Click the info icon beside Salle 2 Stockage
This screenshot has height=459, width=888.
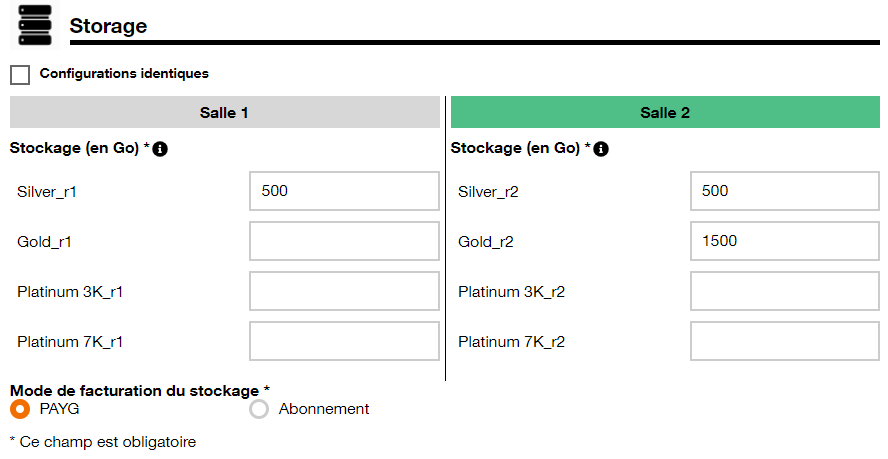point(601,149)
